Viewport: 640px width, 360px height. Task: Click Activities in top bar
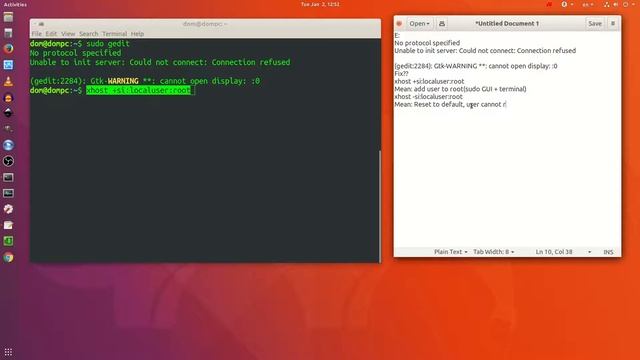[x=15, y=4]
